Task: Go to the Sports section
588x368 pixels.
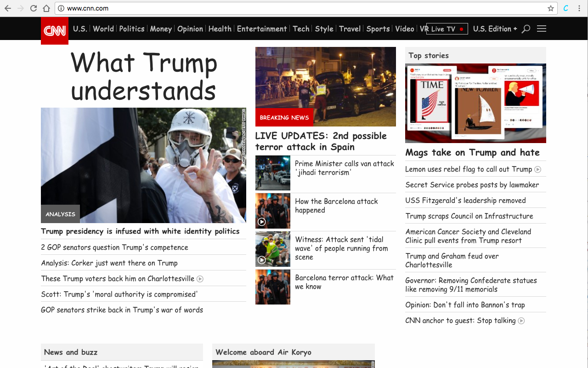Action: [x=378, y=29]
